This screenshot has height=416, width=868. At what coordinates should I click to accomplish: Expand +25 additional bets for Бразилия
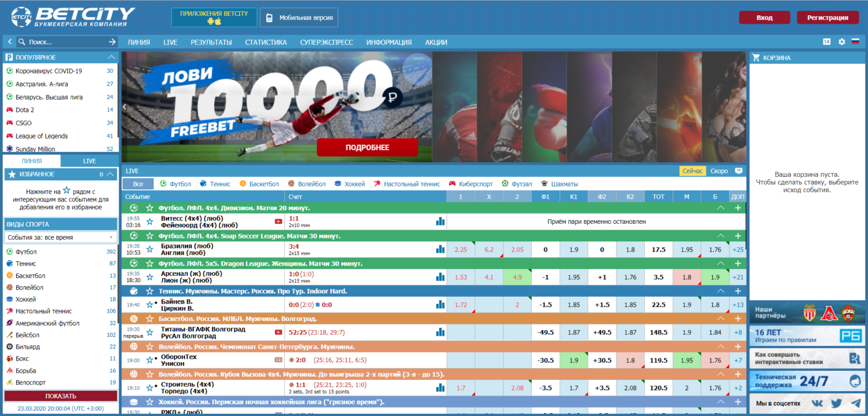pyautogui.click(x=737, y=249)
